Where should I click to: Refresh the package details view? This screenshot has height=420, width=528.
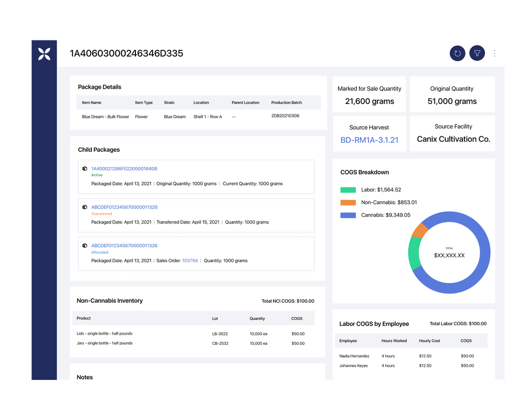457,53
